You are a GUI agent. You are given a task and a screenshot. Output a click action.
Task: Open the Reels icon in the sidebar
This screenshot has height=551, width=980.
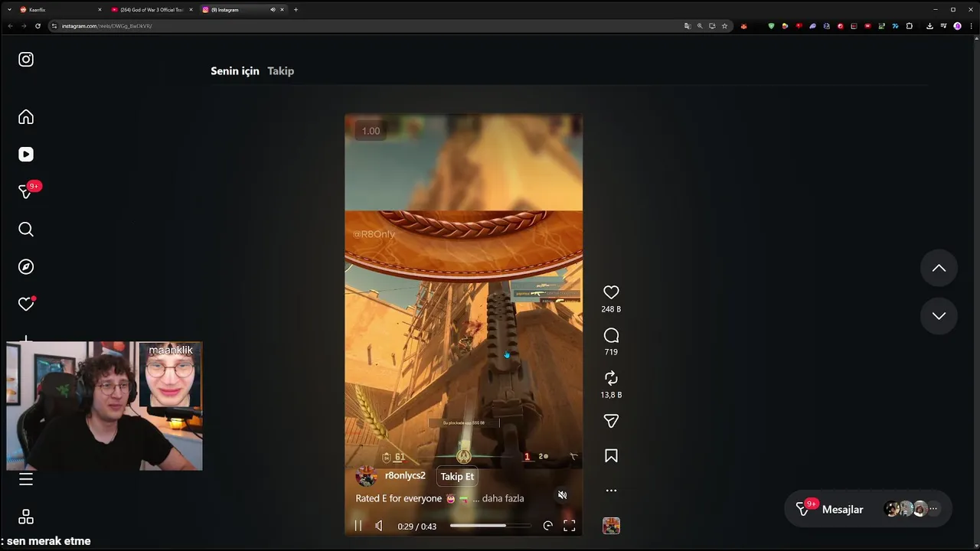click(26, 155)
